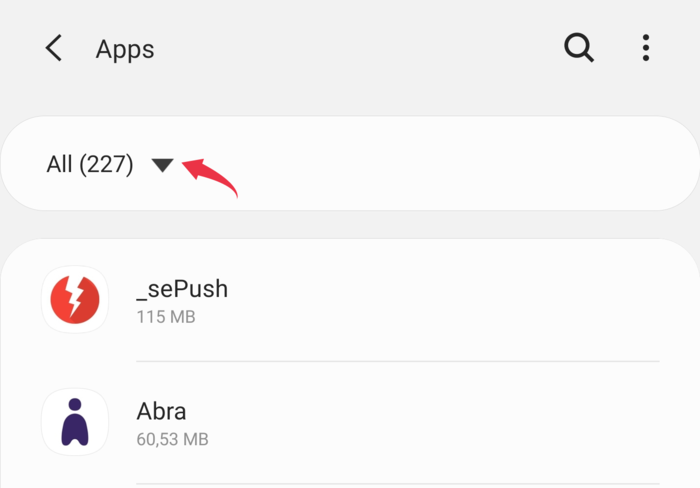Open the three-dot more options menu
Screen dimensions: 700x488
(646, 48)
